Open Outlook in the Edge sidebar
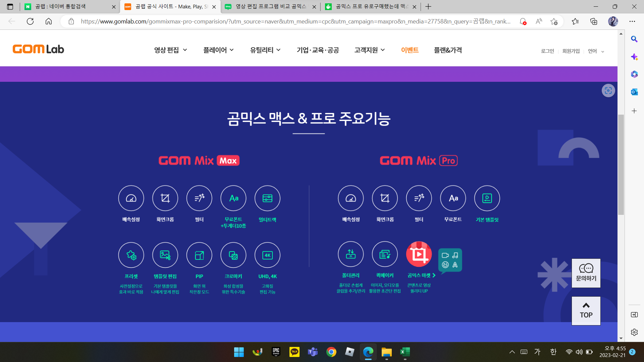 pos(634,92)
